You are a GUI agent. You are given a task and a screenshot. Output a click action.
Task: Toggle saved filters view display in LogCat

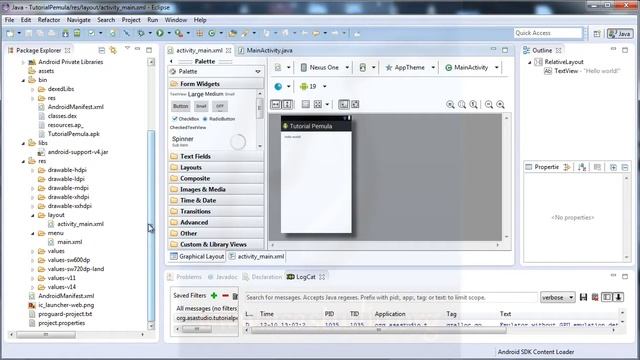coord(607,297)
